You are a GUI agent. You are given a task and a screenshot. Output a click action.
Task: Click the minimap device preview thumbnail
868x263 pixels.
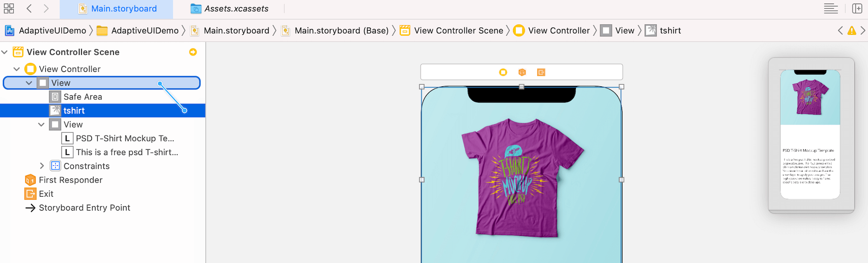[x=810, y=134]
